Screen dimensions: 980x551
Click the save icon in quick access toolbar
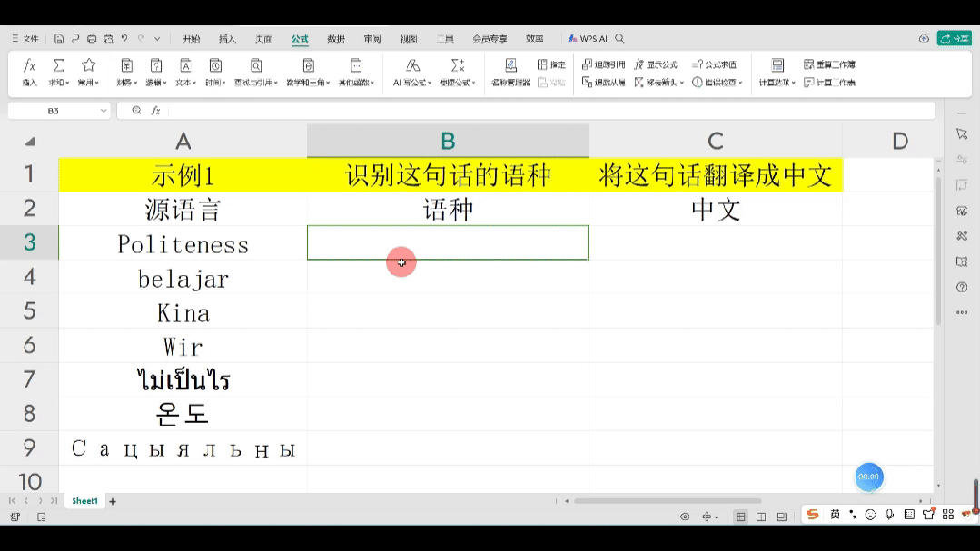click(x=59, y=39)
